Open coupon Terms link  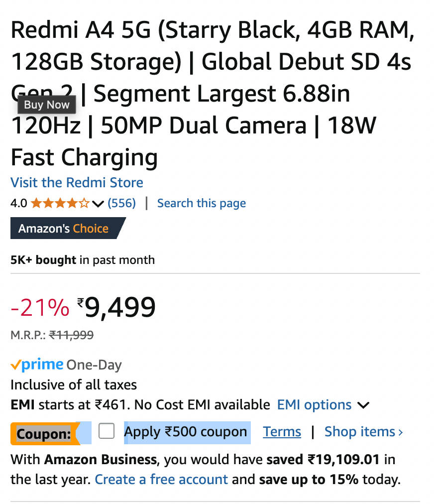[282, 432]
